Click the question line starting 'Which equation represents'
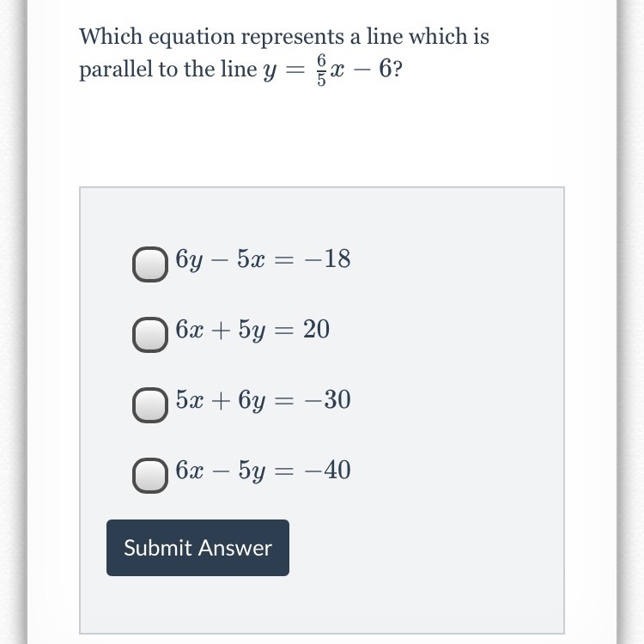The width and height of the screenshot is (644, 644). click(x=283, y=36)
